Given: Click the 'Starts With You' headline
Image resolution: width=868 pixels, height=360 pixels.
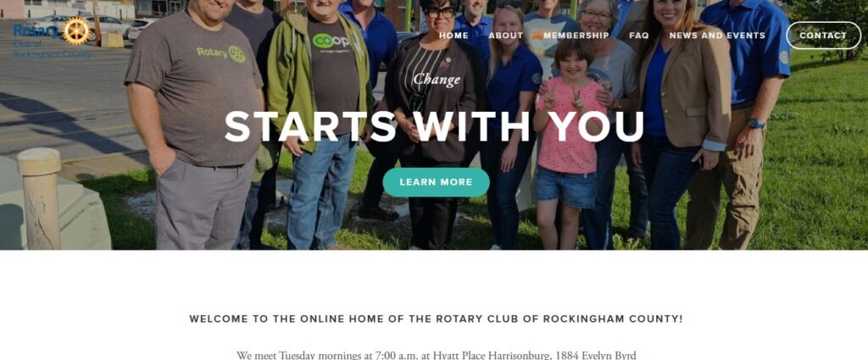Looking at the screenshot, I should coord(435,127).
